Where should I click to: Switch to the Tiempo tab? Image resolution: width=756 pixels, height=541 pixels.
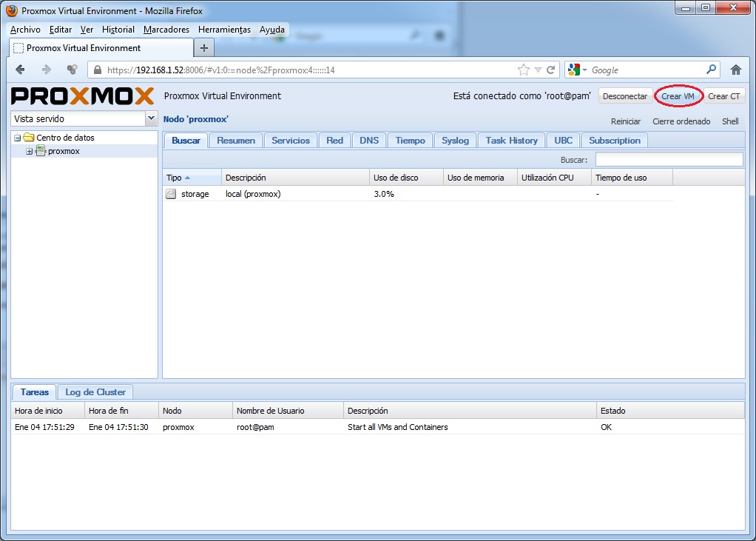pos(411,141)
